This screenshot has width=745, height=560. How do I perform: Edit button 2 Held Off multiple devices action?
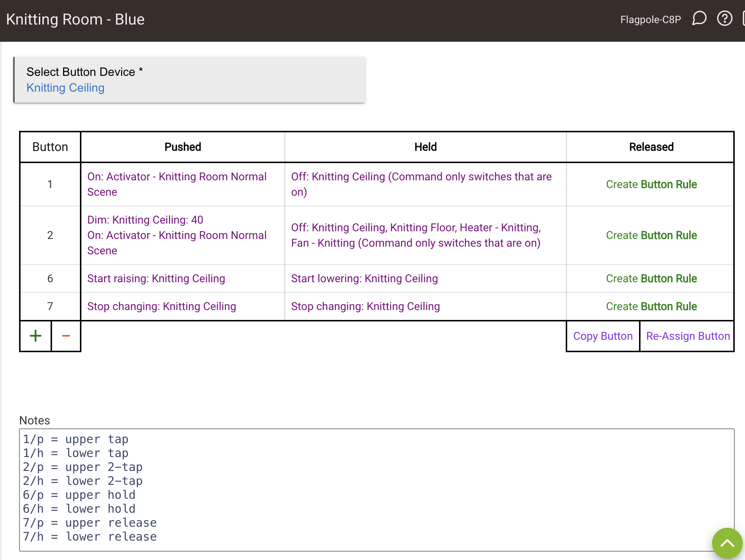point(416,235)
